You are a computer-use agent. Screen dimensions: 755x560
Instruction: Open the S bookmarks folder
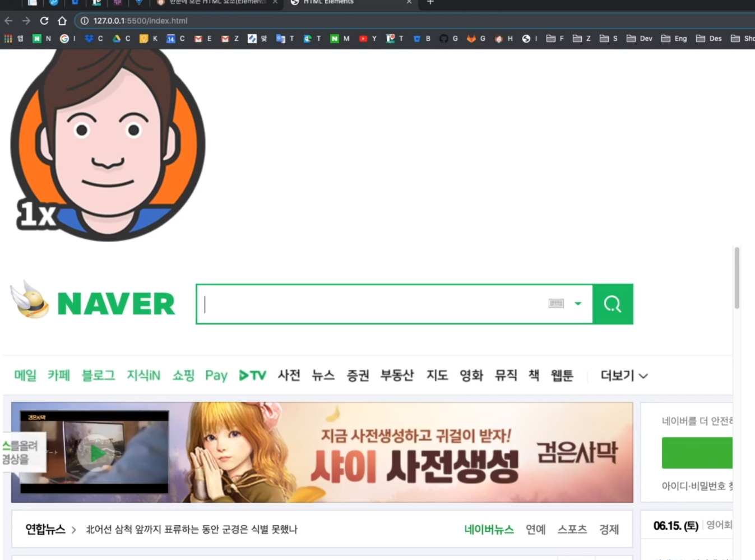[x=609, y=39]
